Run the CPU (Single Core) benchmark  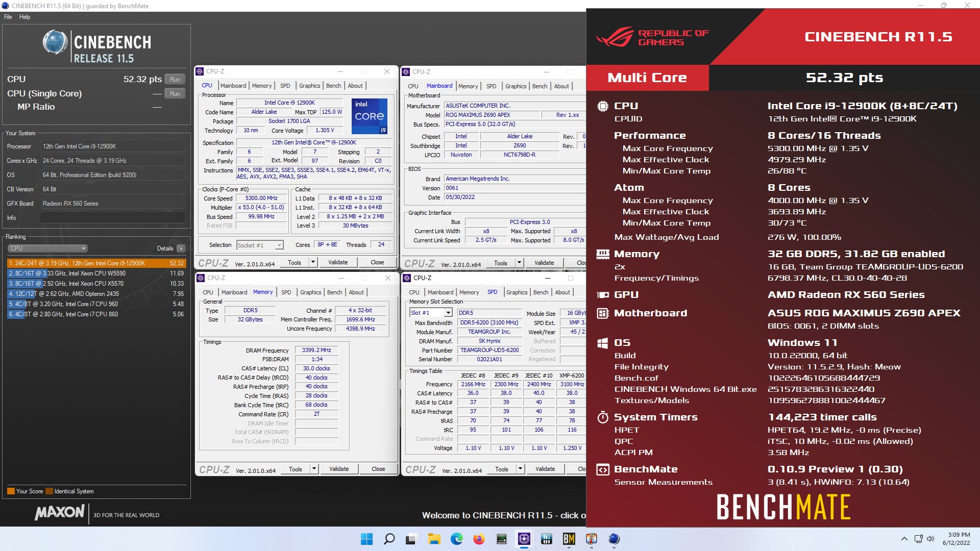tap(175, 94)
